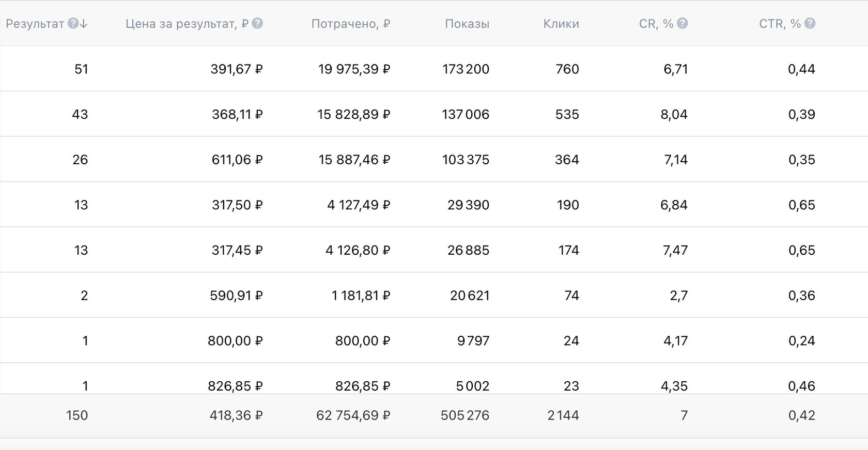Select spent amount 4 127,49 ₽

point(359,205)
